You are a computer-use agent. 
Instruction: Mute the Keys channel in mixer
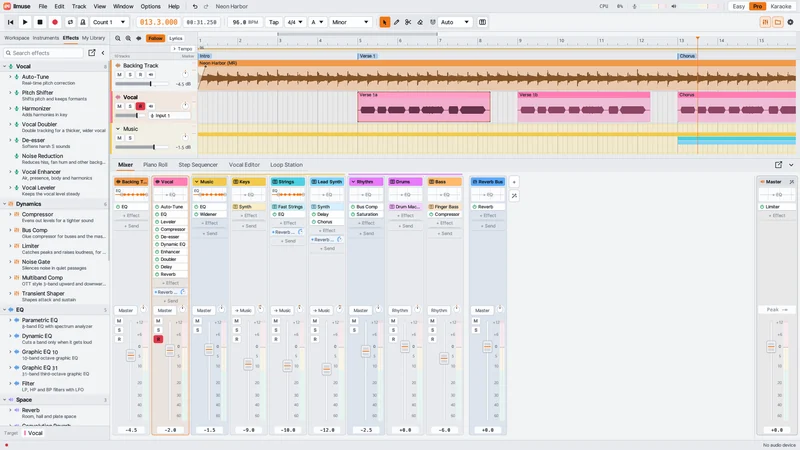[237, 321]
